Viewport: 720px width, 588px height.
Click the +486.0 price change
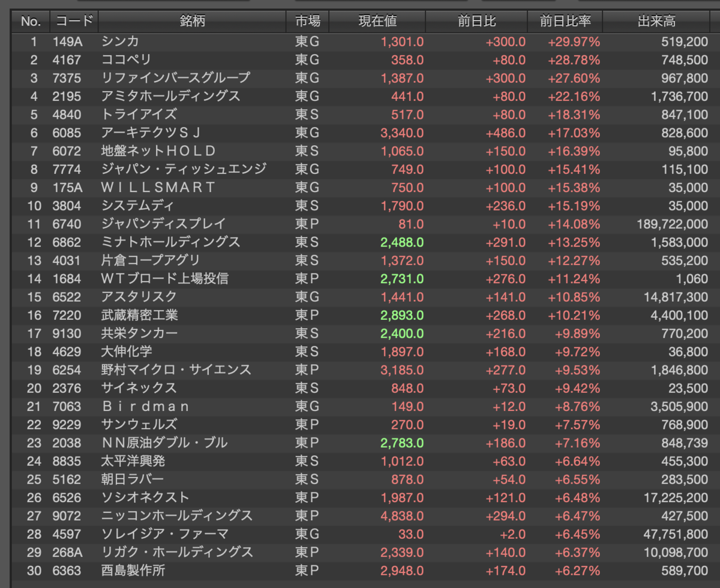506,133
